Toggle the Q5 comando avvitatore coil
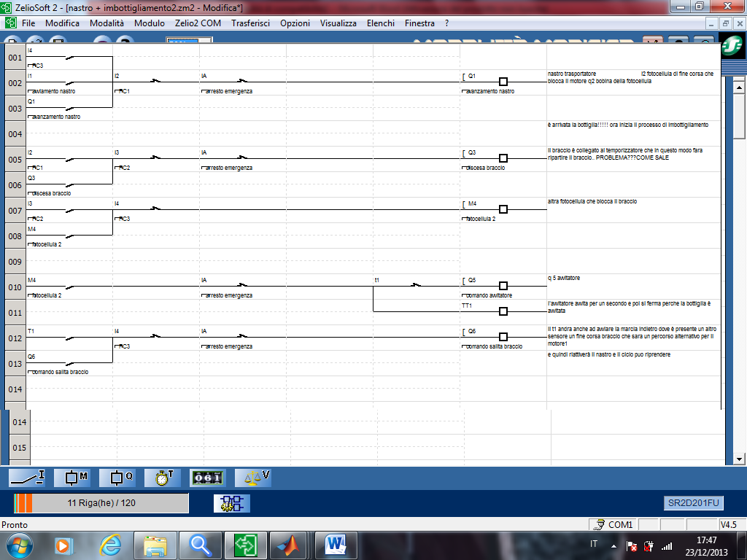The width and height of the screenshot is (747, 560). 503,286
